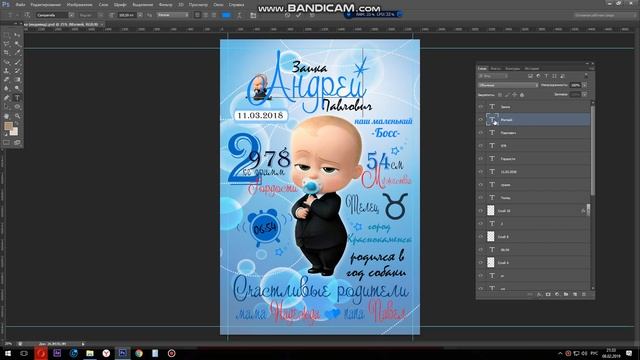Toggle text orientation in options bar
The image size is (640, 360).
coord(27,15)
